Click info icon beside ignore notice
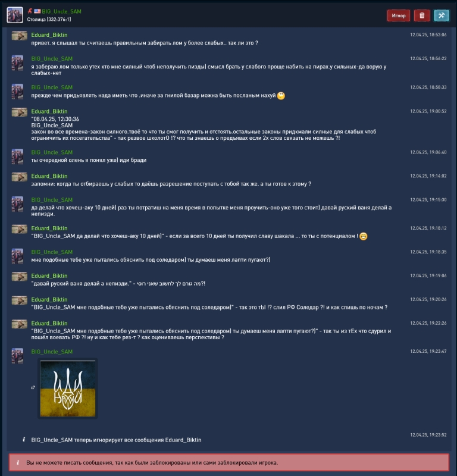Viewport: 457px width, 476px height. pos(24,439)
